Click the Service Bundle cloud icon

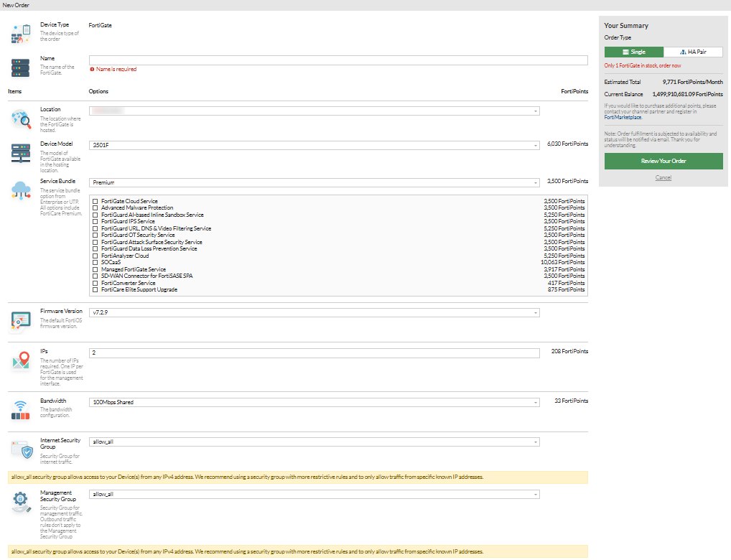[x=21, y=190]
